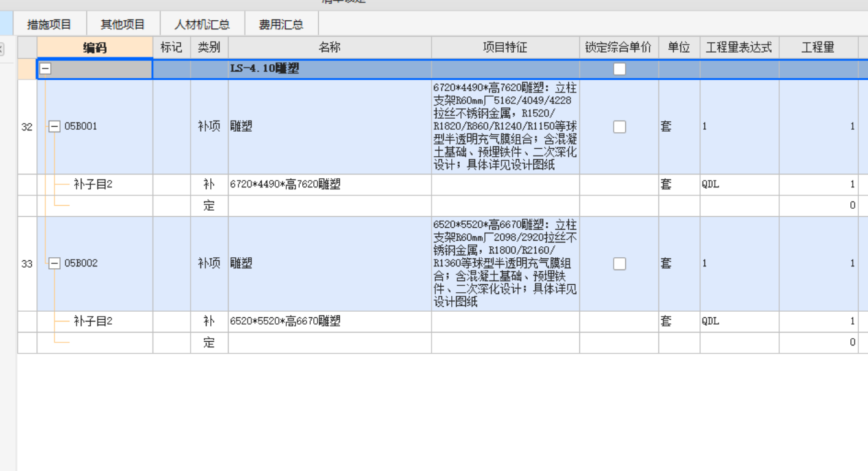
Task: Open the 05B001 project feature description cell
Action: pos(506,127)
